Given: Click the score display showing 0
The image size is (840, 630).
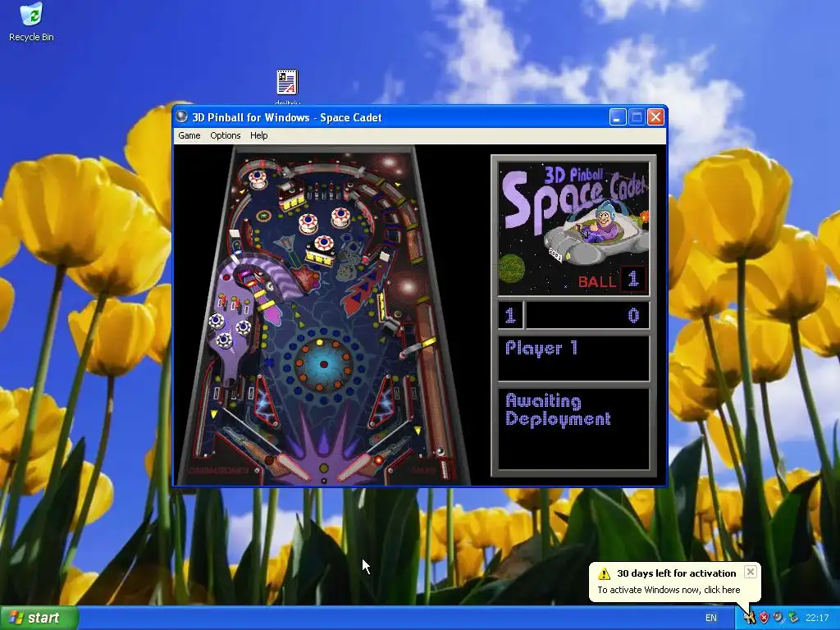Looking at the screenshot, I should (587, 315).
